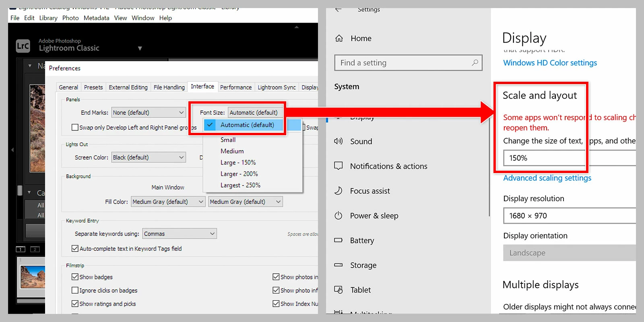644x322 pixels.
Task: Uncheck Show ratings and picks
Action: [75, 303]
